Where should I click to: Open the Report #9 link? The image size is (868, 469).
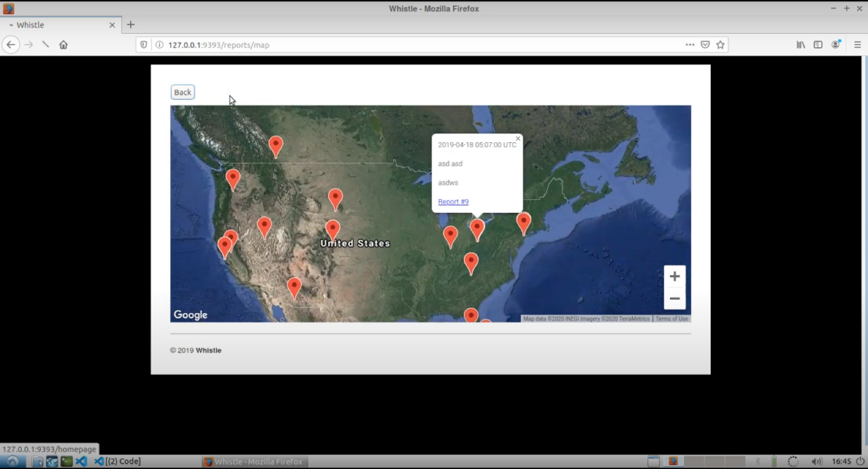(x=453, y=201)
